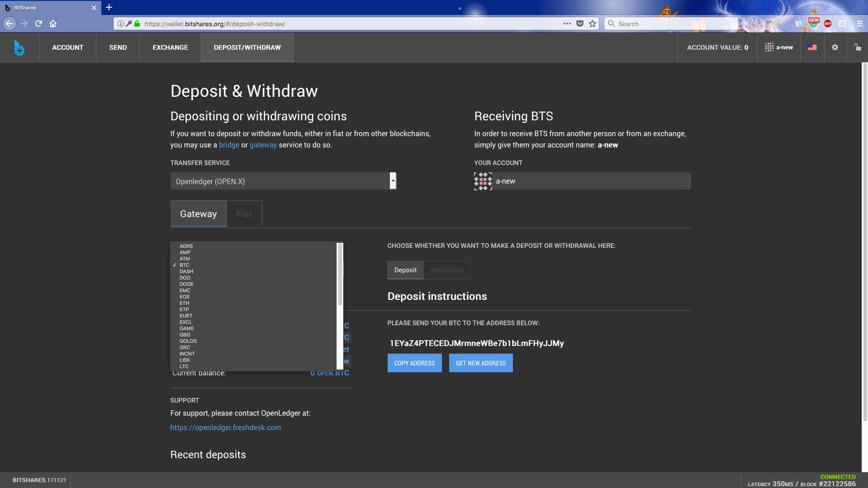
Task: Follow the gateway link
Action: point(263,145)
